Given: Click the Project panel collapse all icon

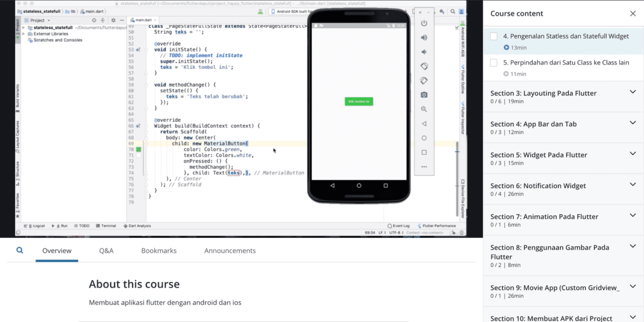Looking at the screenshot, I should [103, 20].
